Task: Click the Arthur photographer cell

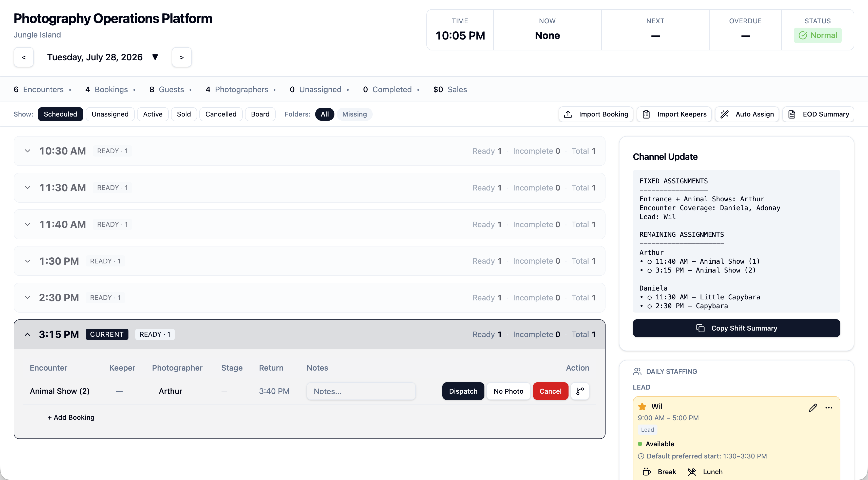Action: click(171, 391)
